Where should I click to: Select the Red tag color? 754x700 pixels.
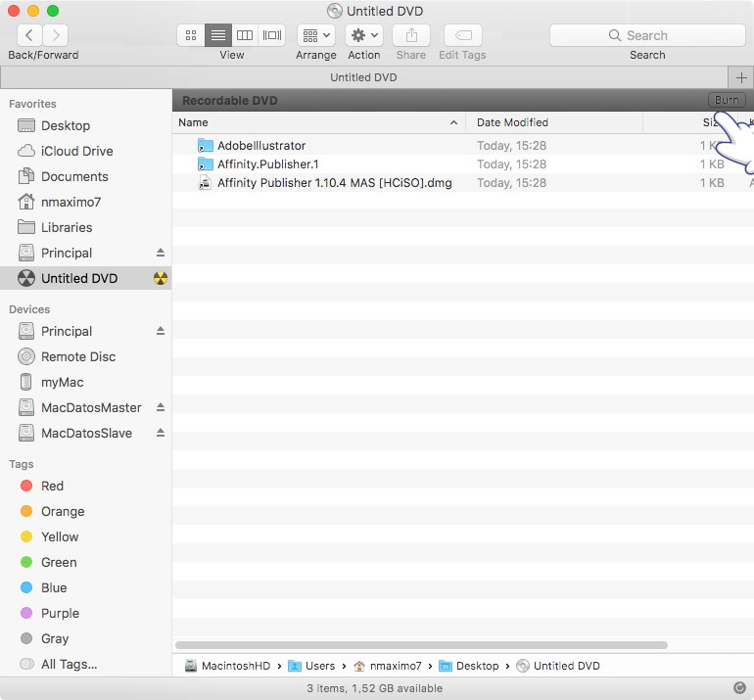click(52, 486)
